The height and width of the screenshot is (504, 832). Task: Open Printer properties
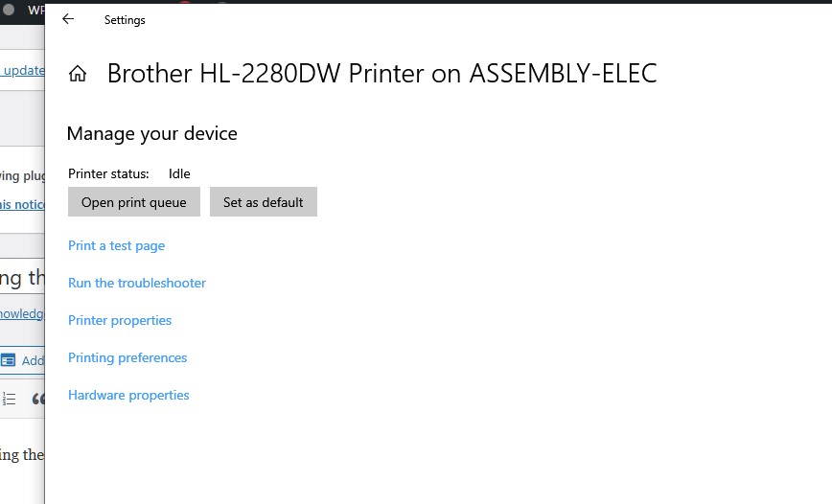120,320
